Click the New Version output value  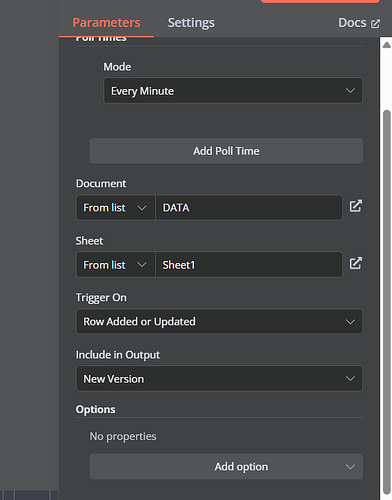(114, 379)
